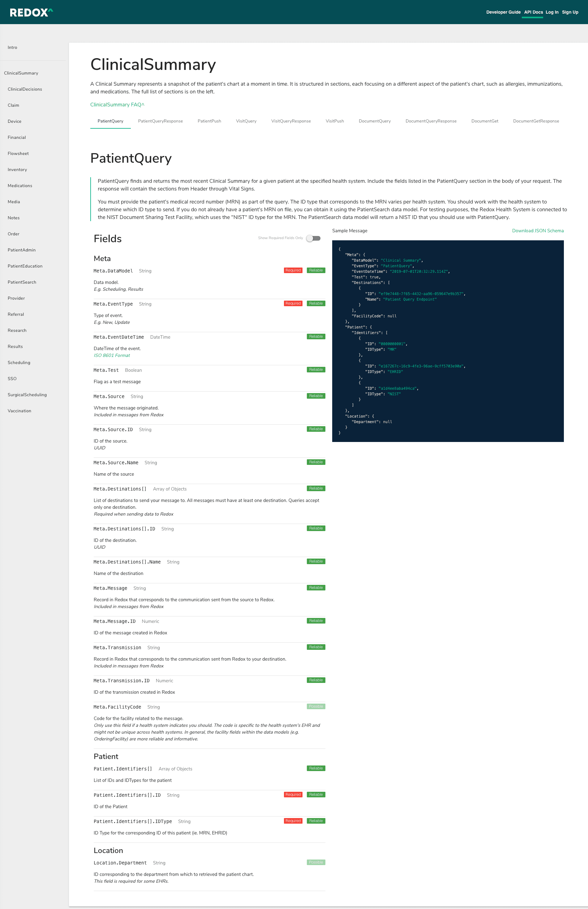Open the Developer Guide page
This screenshot has width=588, height=909.
(503, 12)
